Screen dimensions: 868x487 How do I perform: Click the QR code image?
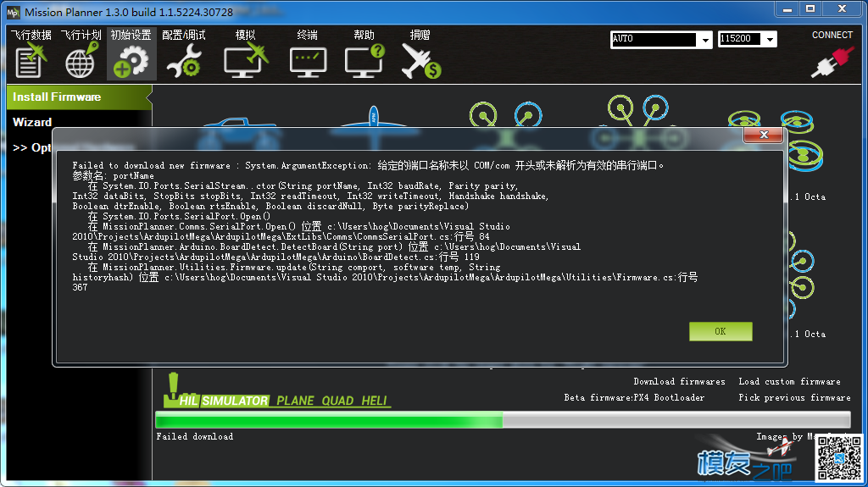pos(839,457)
